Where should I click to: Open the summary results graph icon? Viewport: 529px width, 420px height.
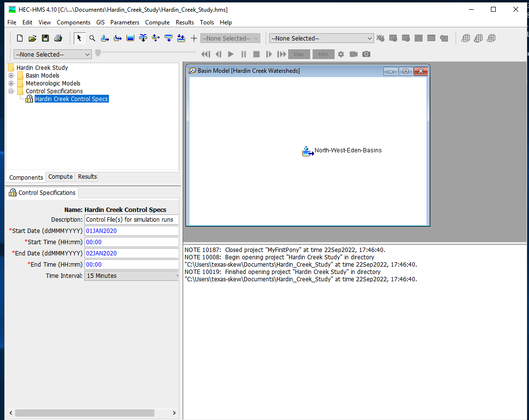419,38
